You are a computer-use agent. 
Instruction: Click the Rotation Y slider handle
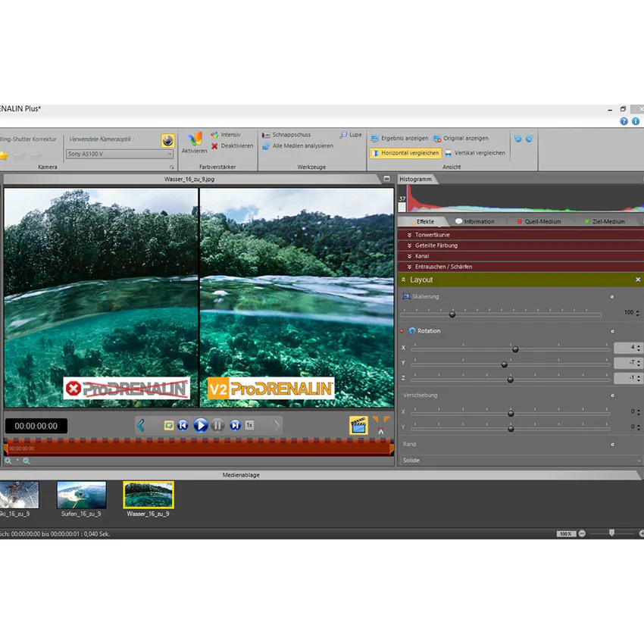click(x=505, y=364)
